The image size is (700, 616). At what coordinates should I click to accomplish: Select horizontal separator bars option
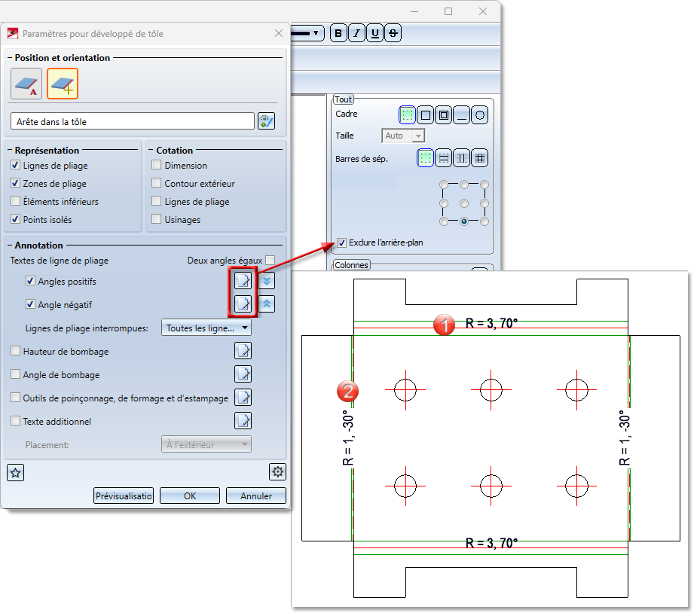pyautogui.click(x=443, y=158)
